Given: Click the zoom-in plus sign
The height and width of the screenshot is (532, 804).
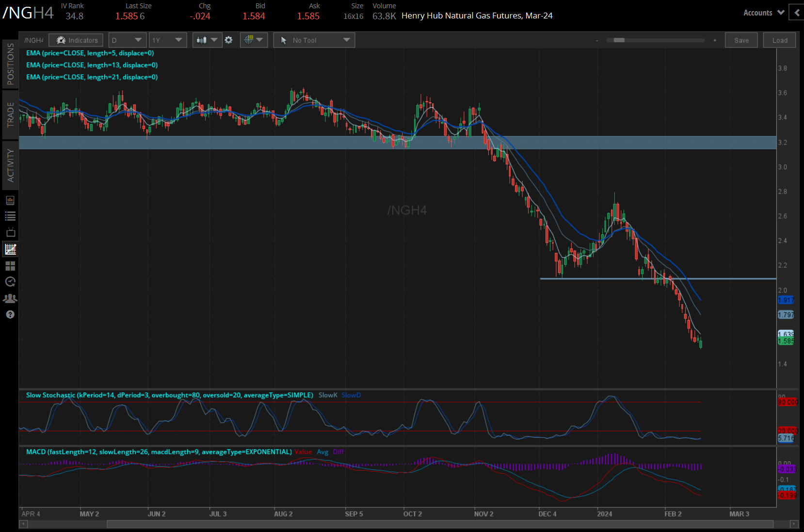Looking at the screenshot, I should tap(715, 40).
